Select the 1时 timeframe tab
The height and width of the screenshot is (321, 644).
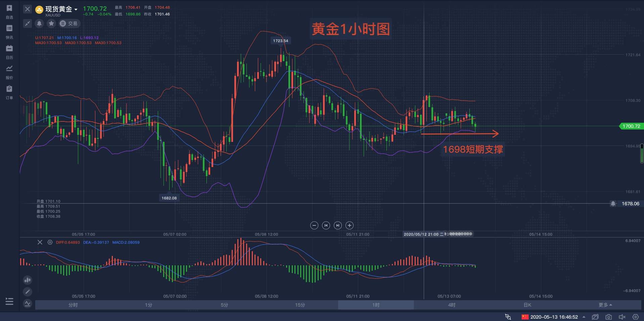pos(376,305)
